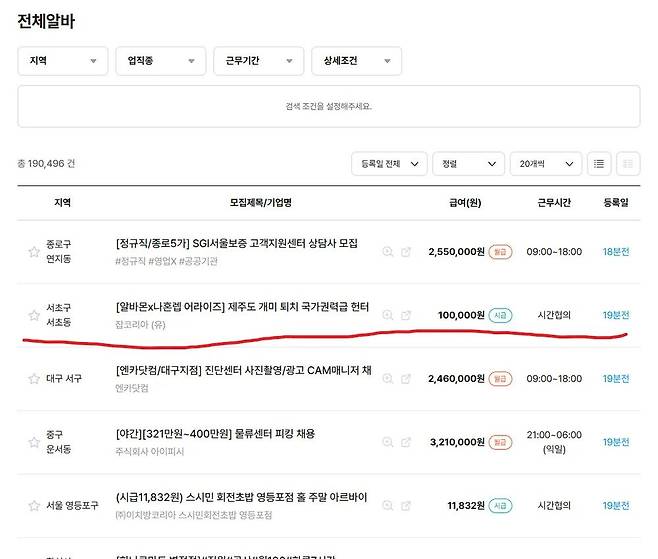
Task: Open 물류센터 피킹 listing in new window
Action: (x=406, y=442)
